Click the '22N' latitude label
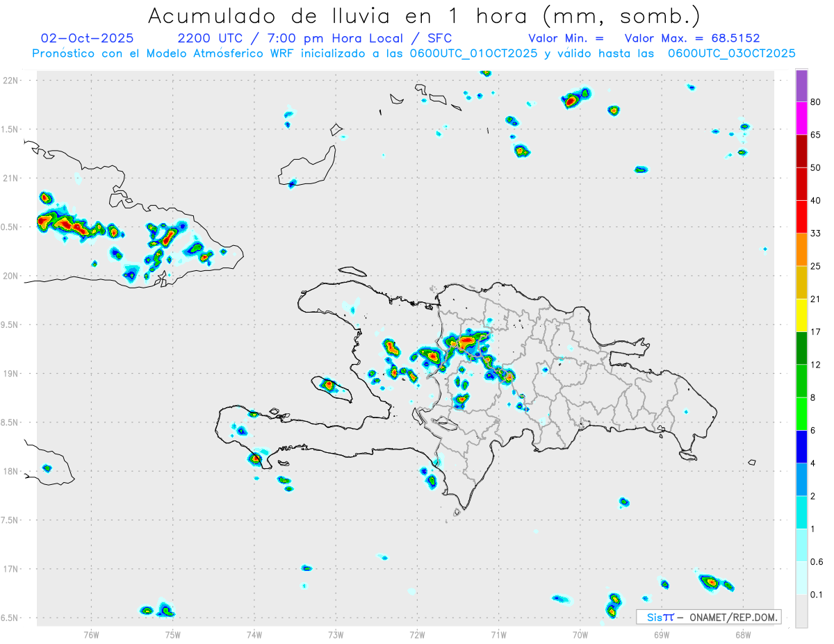The width and height of the screenshot is (834, 644). click(10, 81)
